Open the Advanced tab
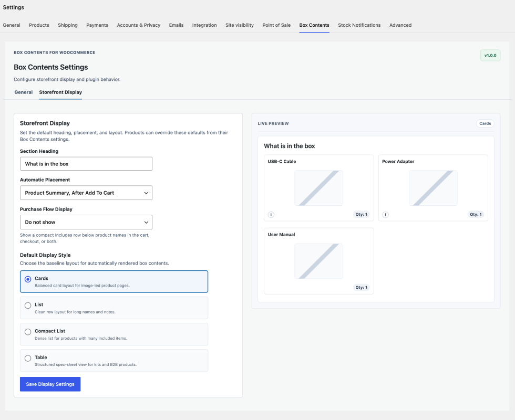 point(400,25)
